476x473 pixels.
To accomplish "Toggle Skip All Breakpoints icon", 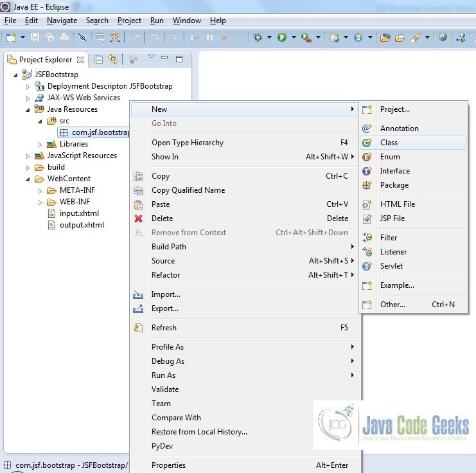I will (x=82, y=37).
